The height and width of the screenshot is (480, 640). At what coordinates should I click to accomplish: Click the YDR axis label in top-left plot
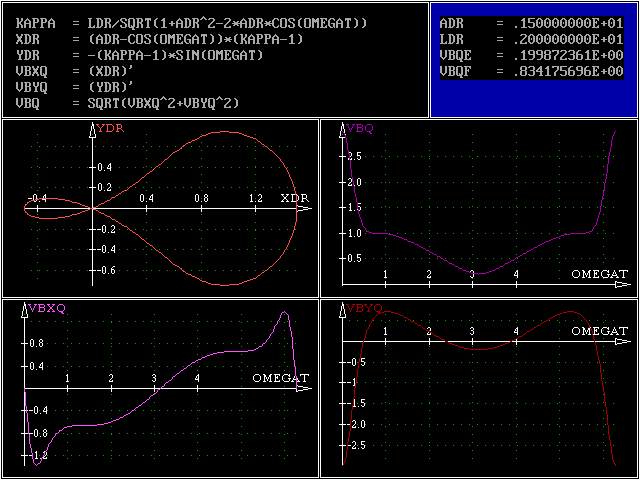coord(108,129)
